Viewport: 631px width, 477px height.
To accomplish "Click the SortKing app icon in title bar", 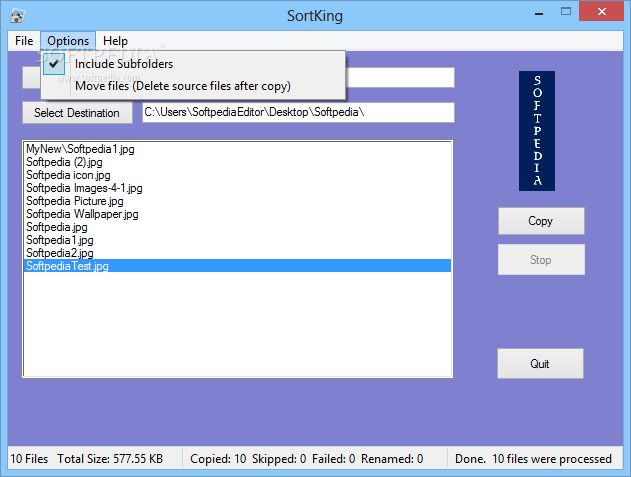I will (17, 16).
